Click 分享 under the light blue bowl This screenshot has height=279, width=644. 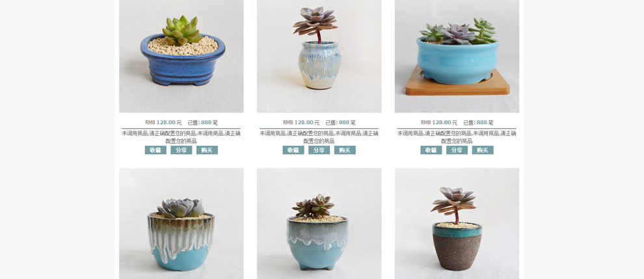[x=457, y=150]
